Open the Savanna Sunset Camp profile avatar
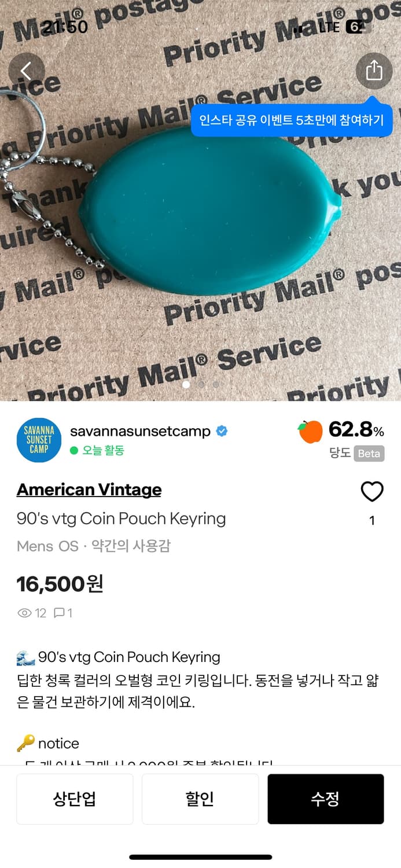Screen dimensions: 401x868 click(39, 440)
